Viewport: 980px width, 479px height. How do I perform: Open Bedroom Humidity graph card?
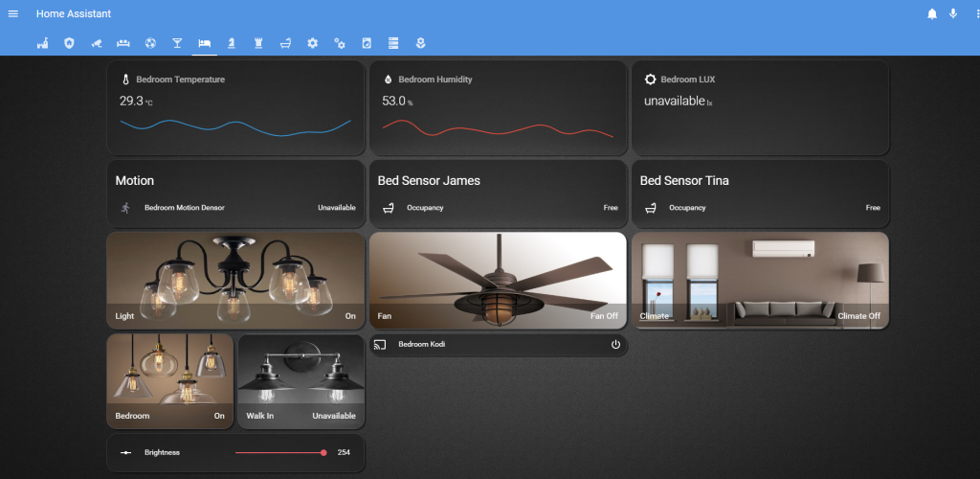[x=498, y=107]
